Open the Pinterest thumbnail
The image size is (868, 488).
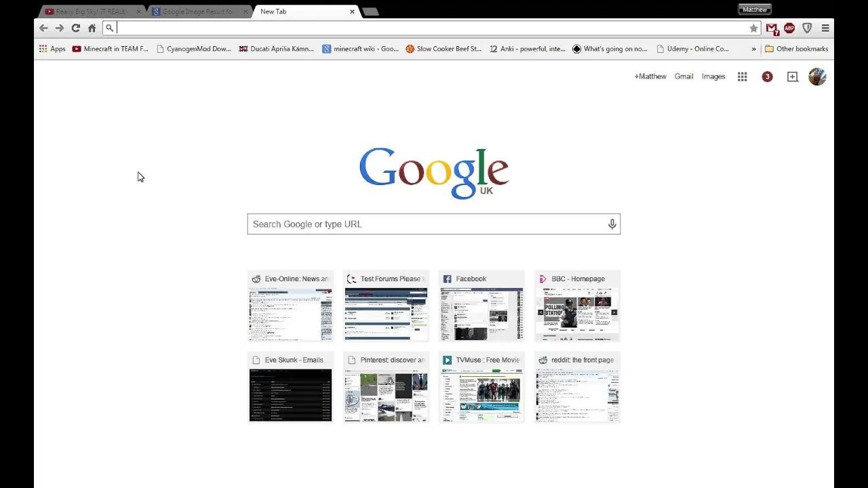(386, 388)
